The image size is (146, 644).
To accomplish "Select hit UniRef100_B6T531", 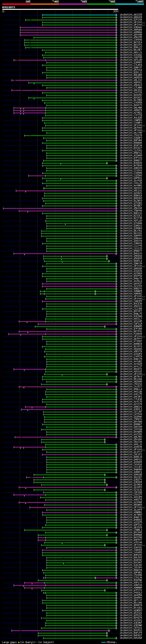I will [x=131, y=331].
